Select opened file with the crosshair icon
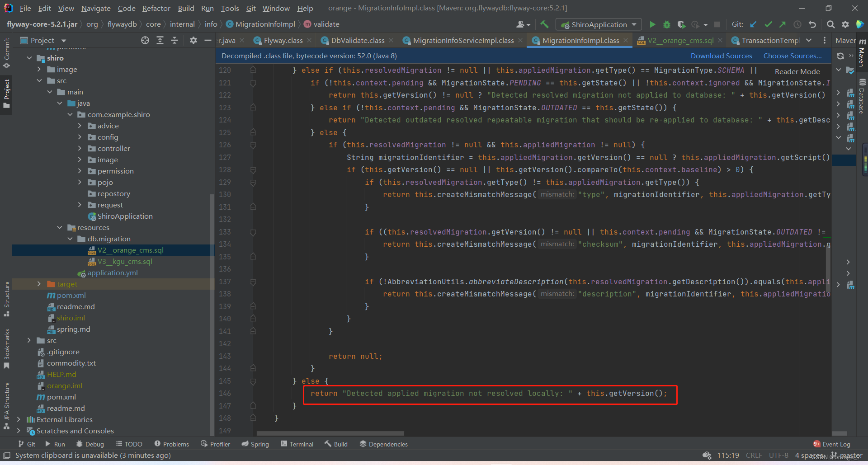868x465 pixels. tap(145, 40)
